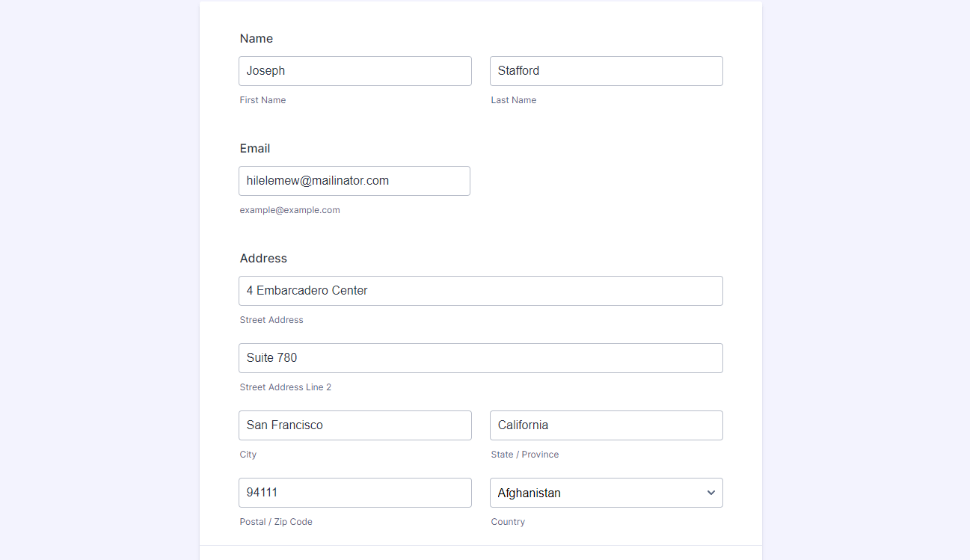Click the example@example.com hint text
The width and height of the screenshot is (970, 560).
click(289, 210)
